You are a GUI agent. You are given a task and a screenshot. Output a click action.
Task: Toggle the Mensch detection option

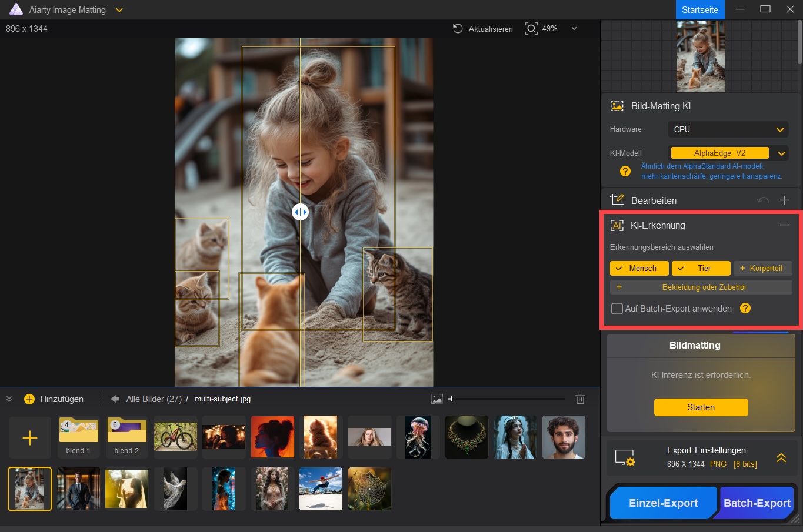point(639,269)
